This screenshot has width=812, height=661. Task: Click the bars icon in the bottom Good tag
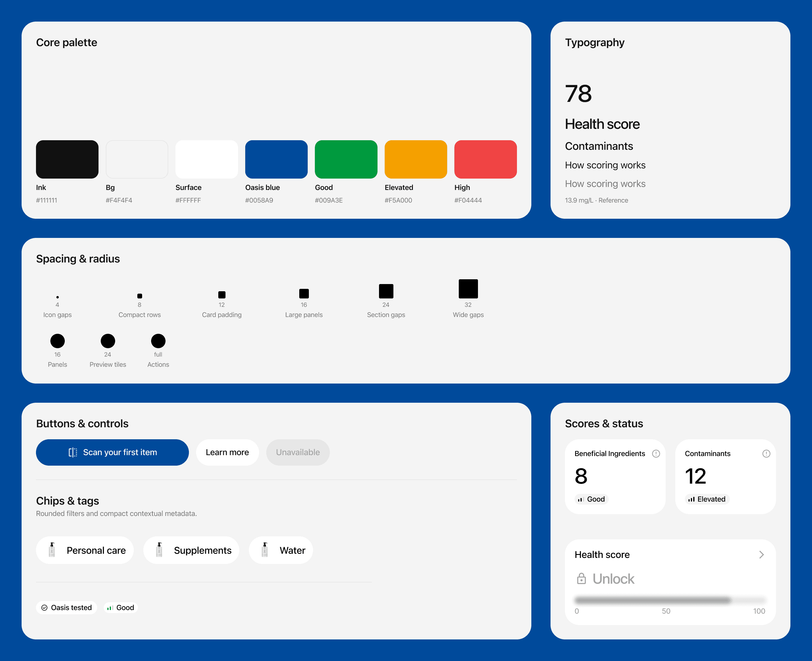coord(110,608)
